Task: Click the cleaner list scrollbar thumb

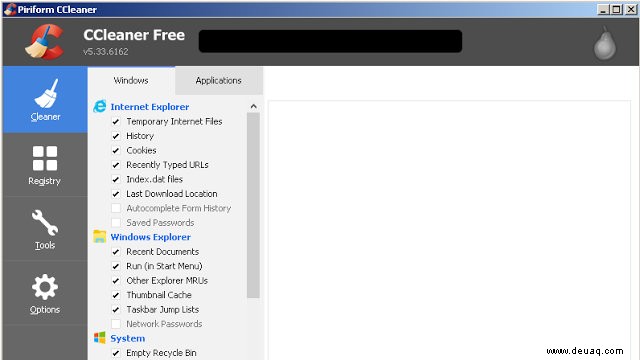Action: pos(253,205)
